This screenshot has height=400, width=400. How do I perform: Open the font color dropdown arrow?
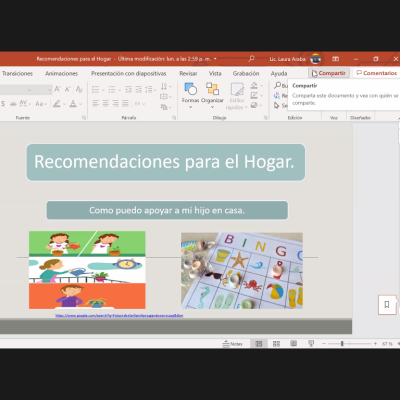tap(80, 104)
